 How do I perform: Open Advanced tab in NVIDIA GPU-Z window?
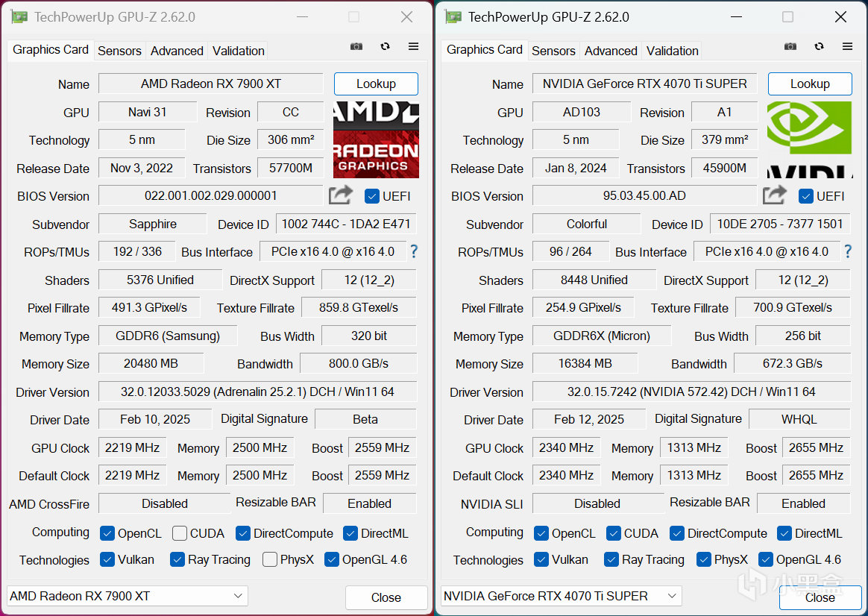pos(611,51)
